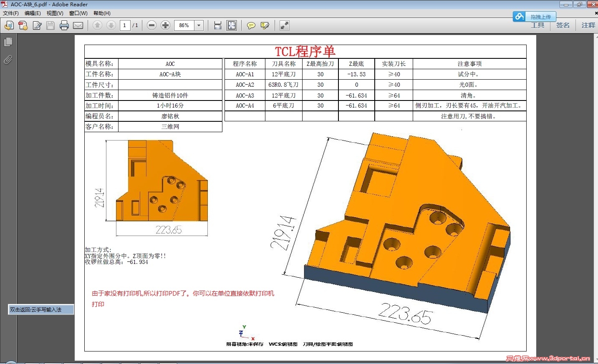Click the 光0面。 note cell
The image size is (598, 364).
469,85
